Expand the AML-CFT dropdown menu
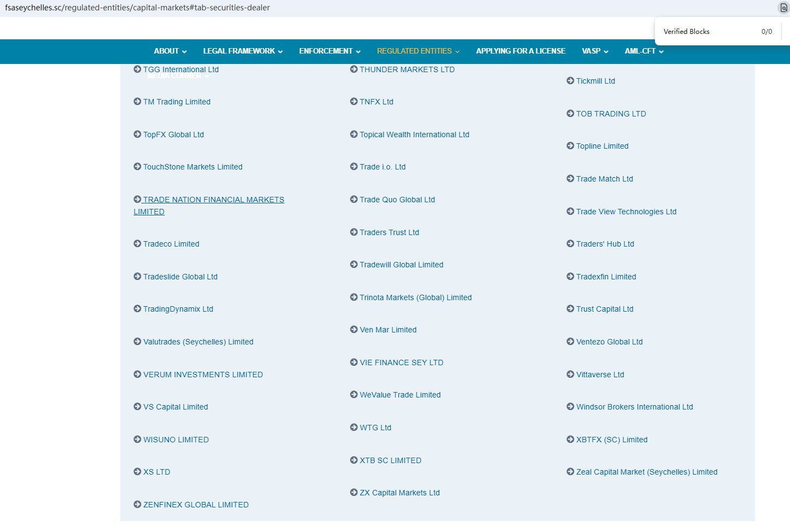Image resolution: width=790 pixels, height=532 pixels. [x=644, y=51]
